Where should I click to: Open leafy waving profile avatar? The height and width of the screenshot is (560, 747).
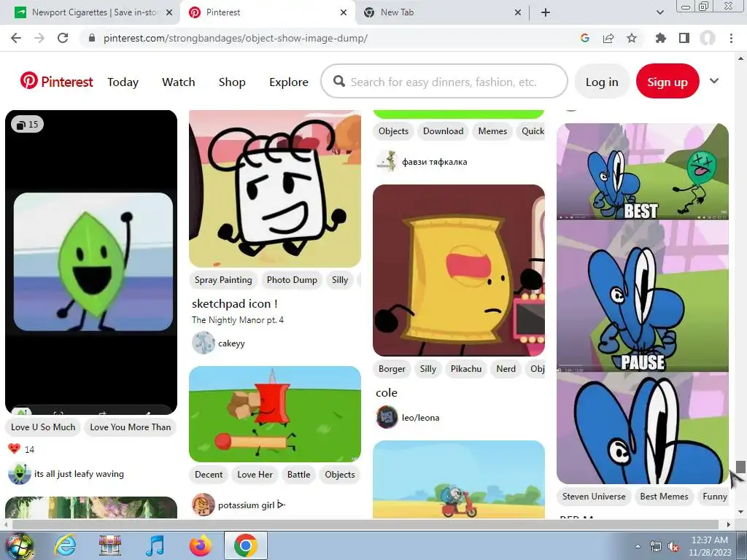(x=20, y=473)
